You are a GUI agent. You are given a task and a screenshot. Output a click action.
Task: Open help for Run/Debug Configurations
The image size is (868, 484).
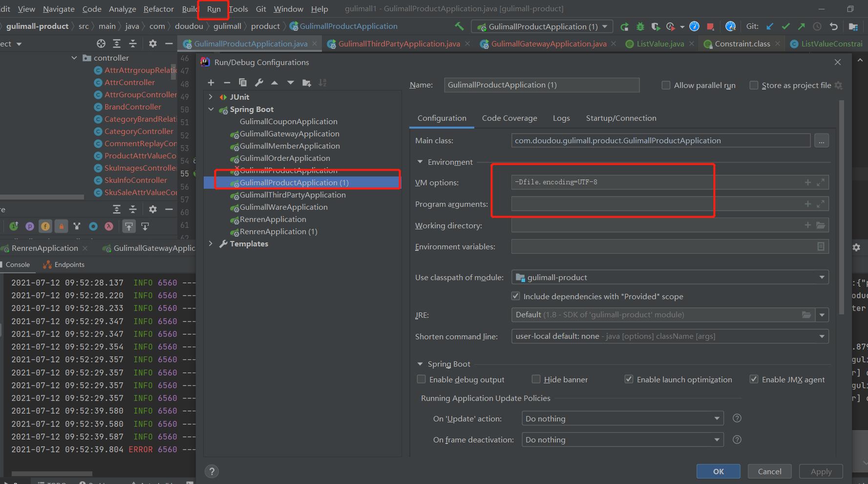[x=212, y=471]
